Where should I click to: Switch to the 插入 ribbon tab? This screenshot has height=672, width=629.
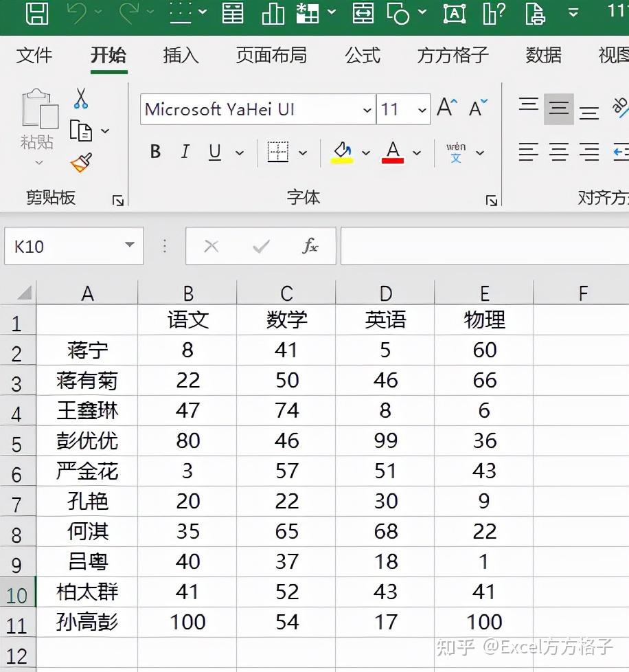181,56
